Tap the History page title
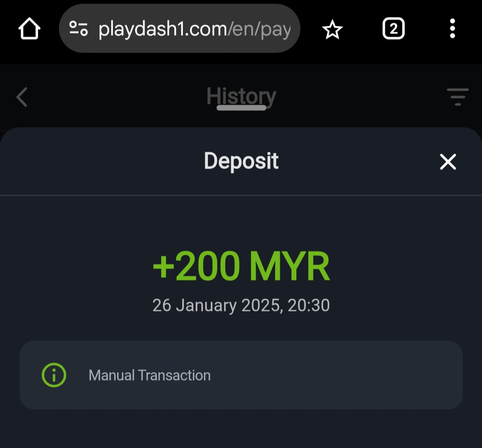The image size is (482, 448). [x=241, y=96]
